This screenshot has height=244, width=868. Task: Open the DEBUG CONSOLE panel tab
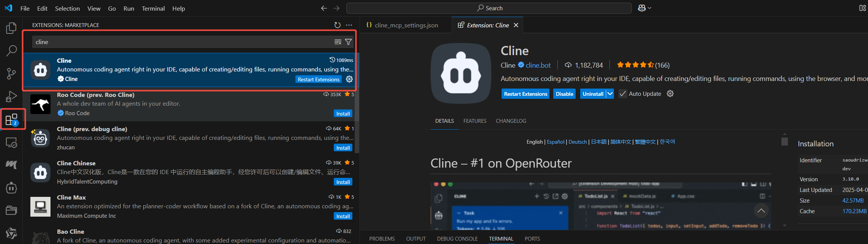point(457,239)
